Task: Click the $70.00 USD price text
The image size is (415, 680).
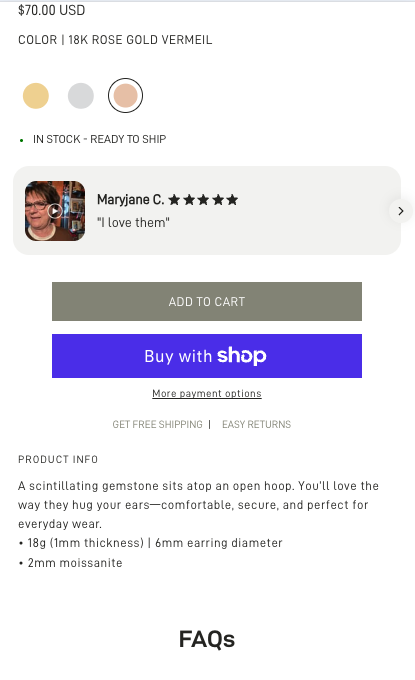Action: [52, 10]
